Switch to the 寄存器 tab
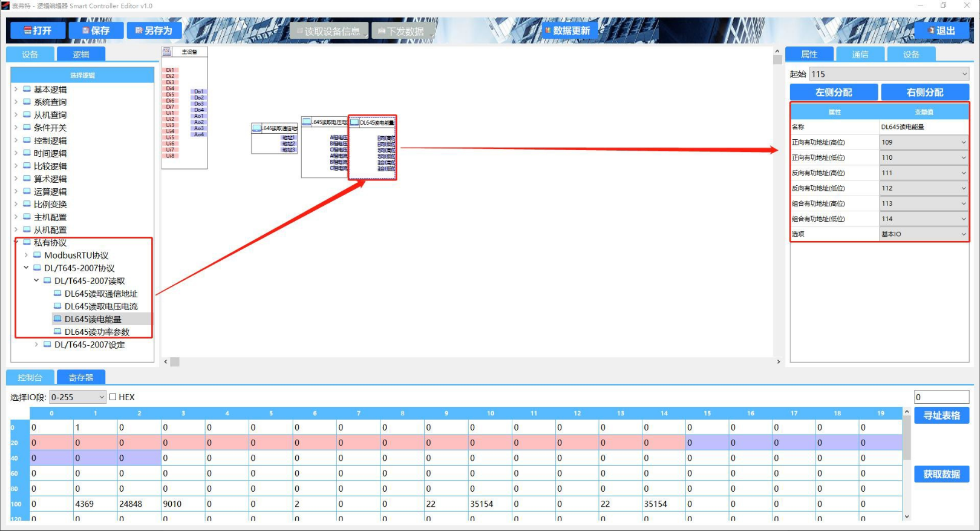Viewport: 980px width, 531px height. 80,377
